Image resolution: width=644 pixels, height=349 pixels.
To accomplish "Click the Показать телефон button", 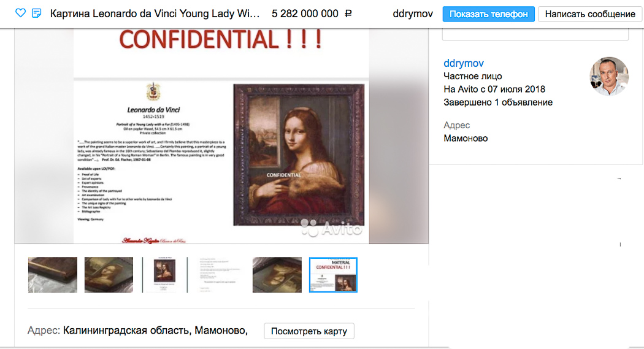I will coord(488,14).
